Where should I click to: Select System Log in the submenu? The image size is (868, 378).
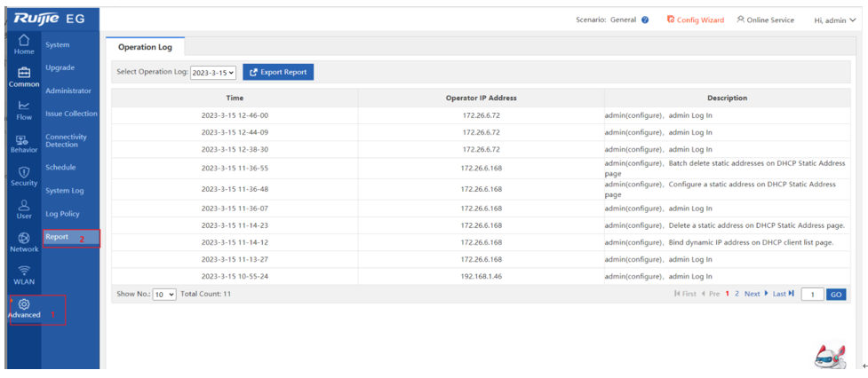coord(64,191)
